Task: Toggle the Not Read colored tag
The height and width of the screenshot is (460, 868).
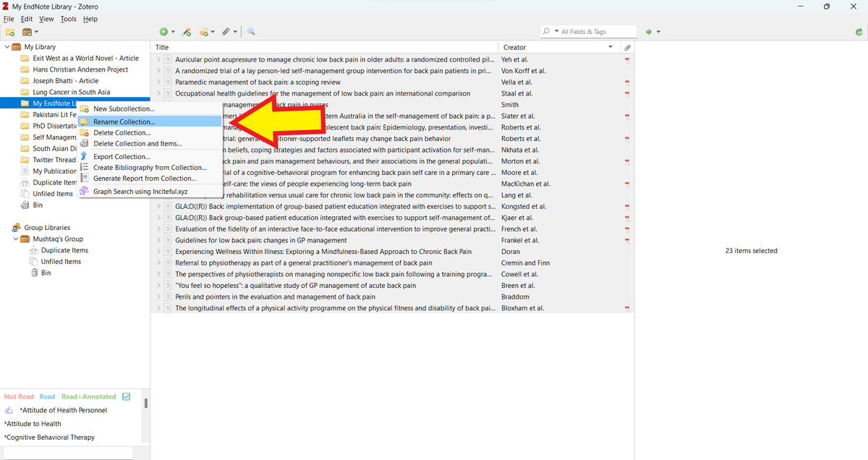Action: (19, 396)
